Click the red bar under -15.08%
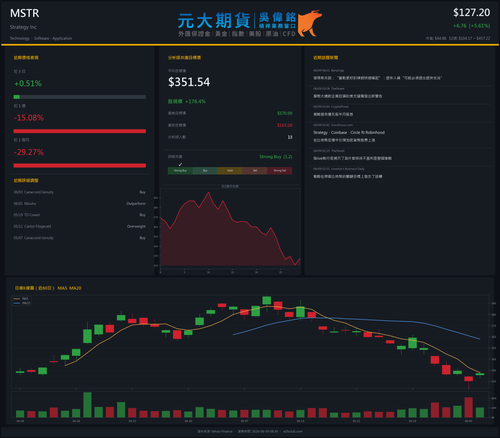The height and width of the screenshot is (438, 500). pos(80,131)
